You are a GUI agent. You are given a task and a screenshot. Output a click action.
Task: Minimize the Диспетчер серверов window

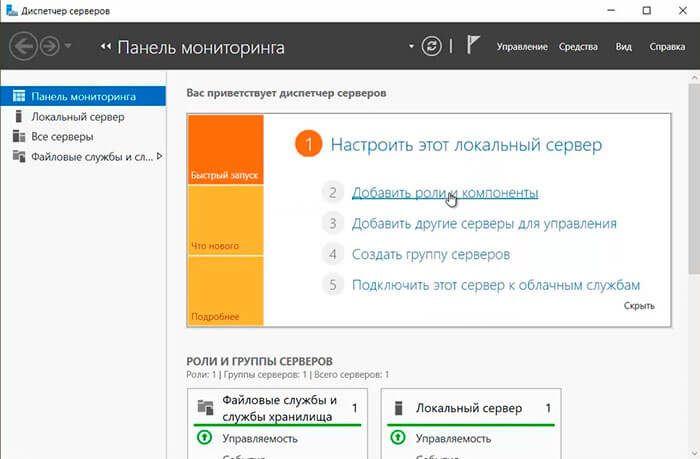click(x=611, y=10)
